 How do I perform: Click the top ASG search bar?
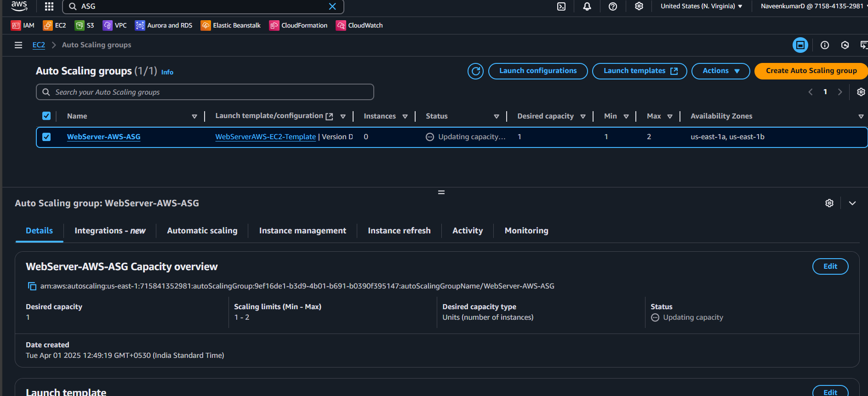click(203, 6)
